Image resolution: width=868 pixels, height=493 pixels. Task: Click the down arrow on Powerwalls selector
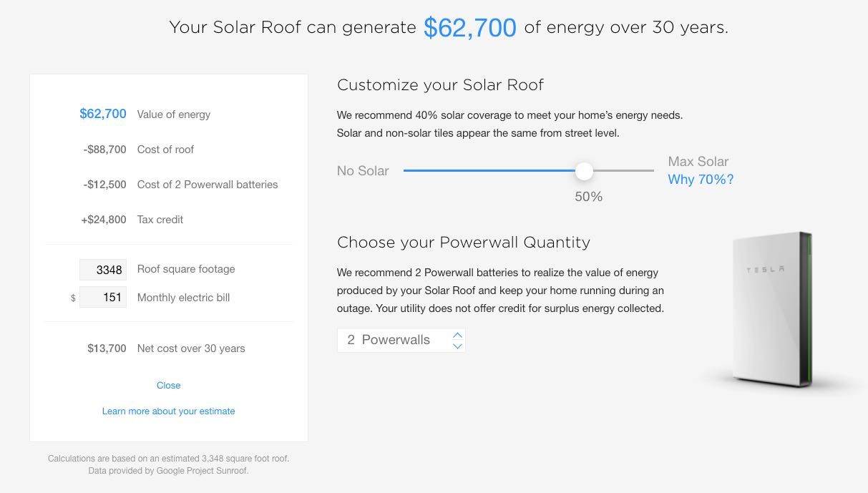pyautogui.click(x=458, y=346)
